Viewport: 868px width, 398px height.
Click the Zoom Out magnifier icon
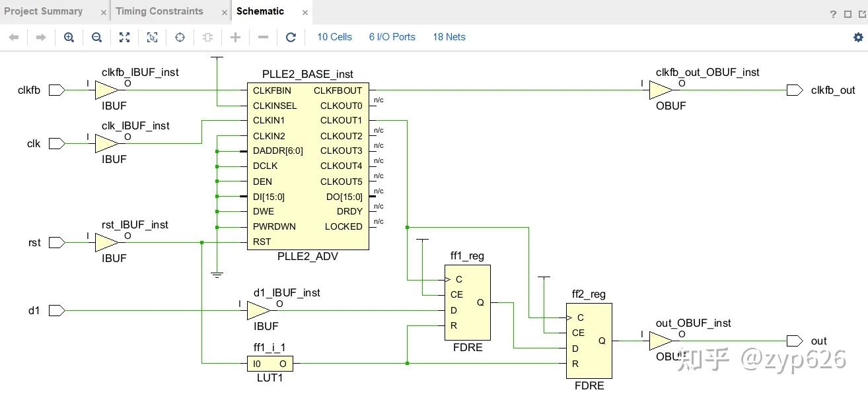pos(96,37)
